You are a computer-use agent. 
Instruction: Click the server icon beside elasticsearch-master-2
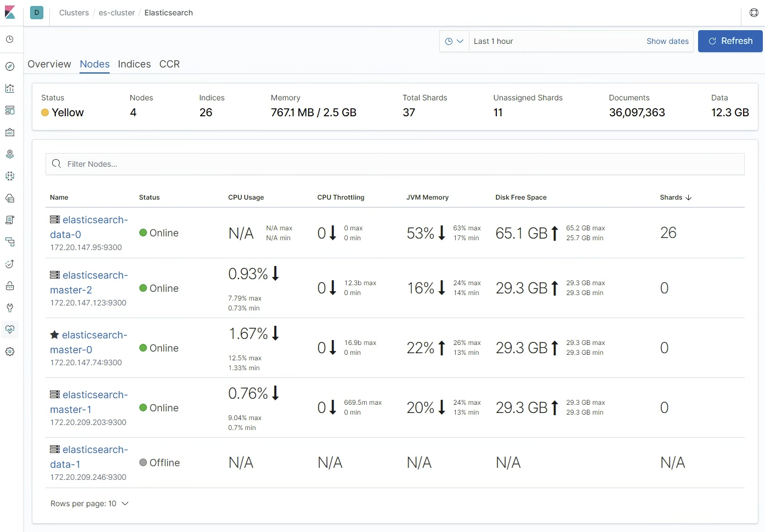(x=55, y=275)
